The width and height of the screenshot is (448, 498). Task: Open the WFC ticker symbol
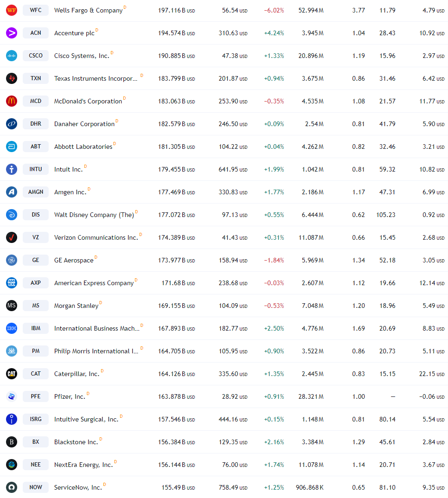coord(36,10)
